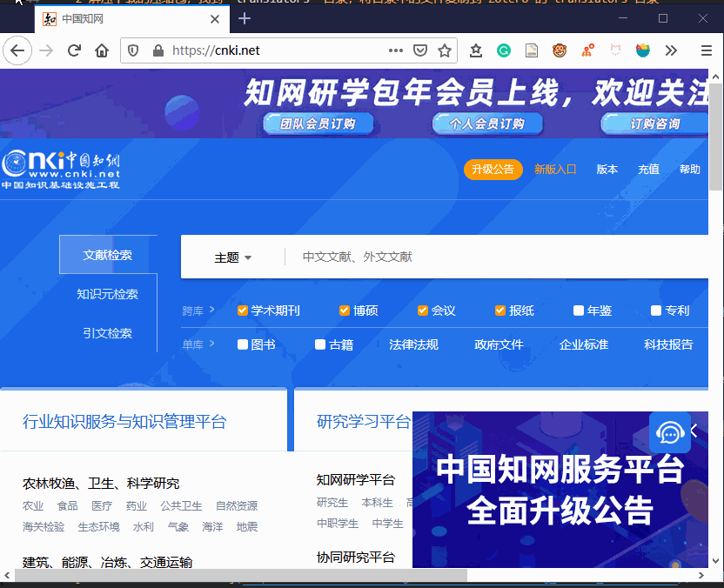Click the vertical scrollbar thumb
The height and width of the screenshot is (588, 724).
pyautogui.click(x=715, y=137)
